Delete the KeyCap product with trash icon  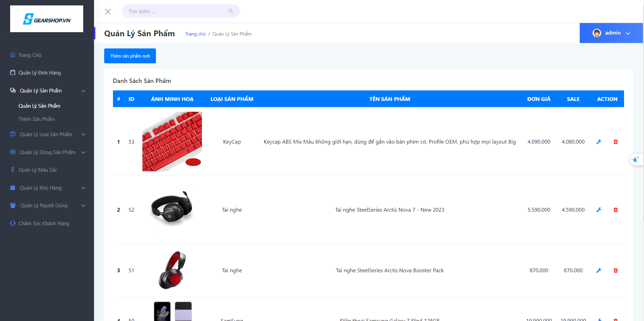pyautogui.click(x=616, y=142)
